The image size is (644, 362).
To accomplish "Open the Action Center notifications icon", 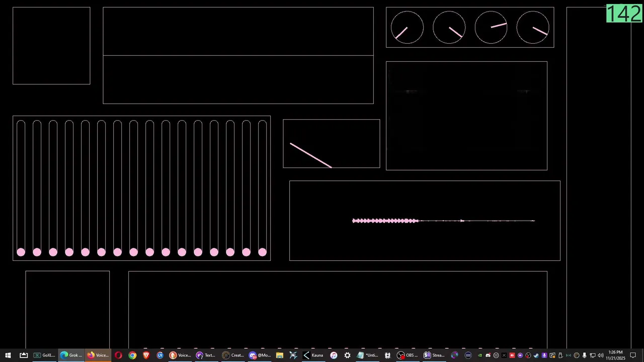I will click(x=633, y=355).
